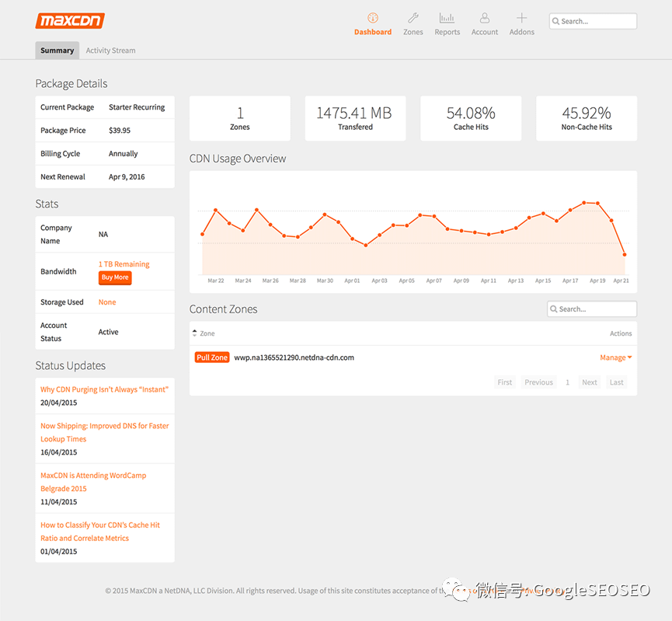Viewport: 672px width, 621px height.
Task: Switch to the Summary tab
Action: (x=57, y=51)
